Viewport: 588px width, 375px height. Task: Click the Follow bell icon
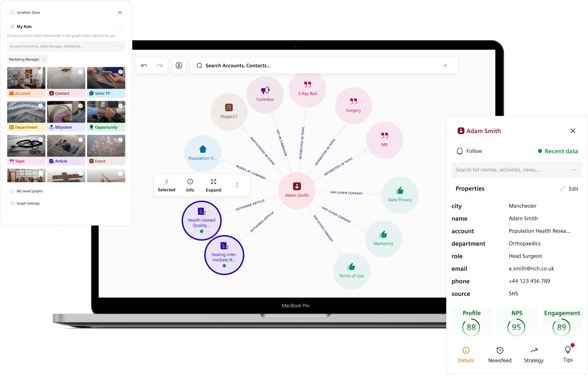tap(459, 151)
